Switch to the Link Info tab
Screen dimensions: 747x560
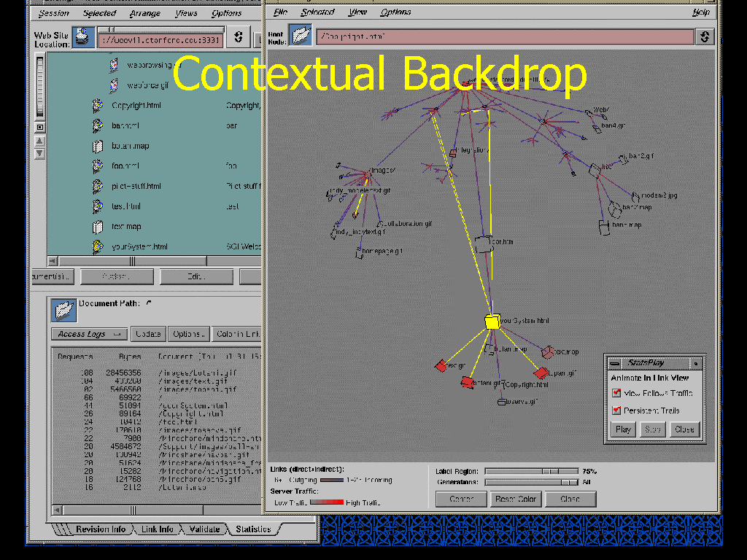point(157,529)
